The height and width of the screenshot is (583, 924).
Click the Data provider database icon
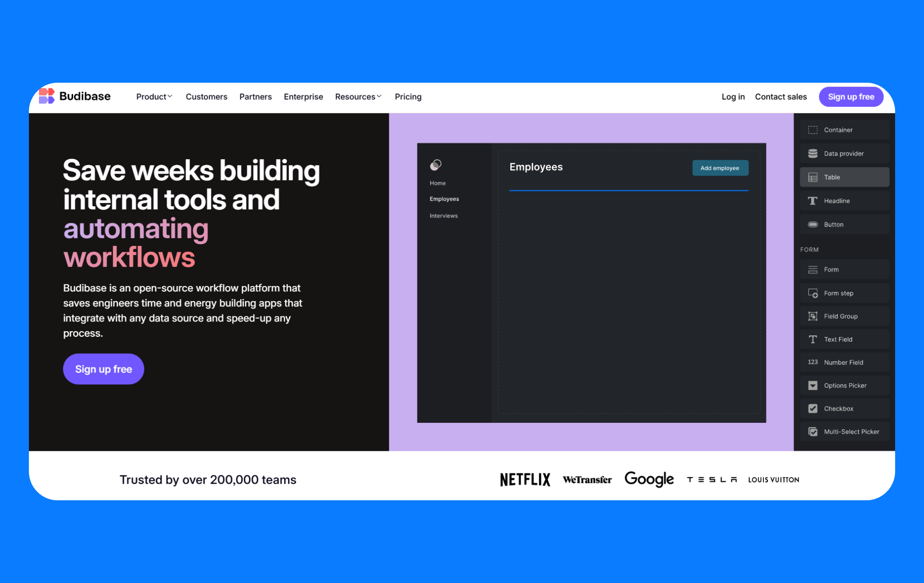813,153
